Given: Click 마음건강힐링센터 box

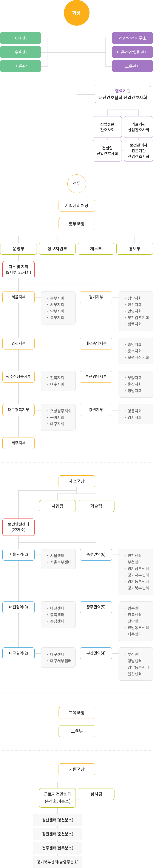Looking at the screenshot, I should click(x=133, y=52).
